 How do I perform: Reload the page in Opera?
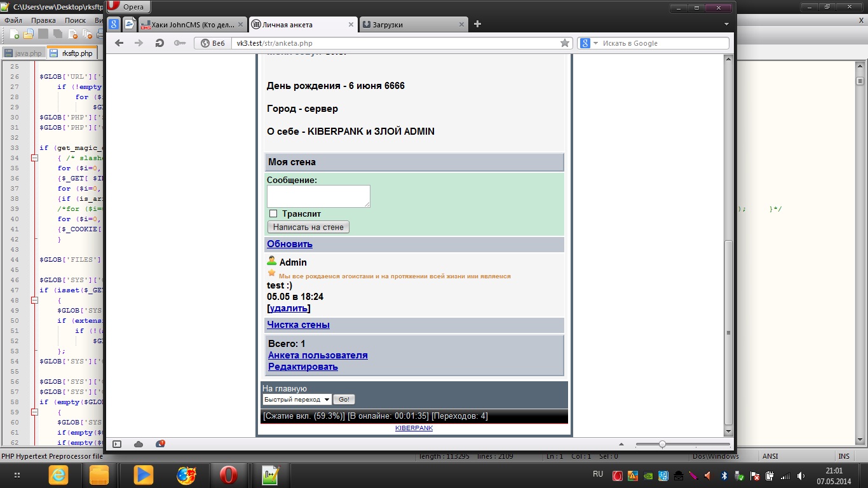point(159,43)
